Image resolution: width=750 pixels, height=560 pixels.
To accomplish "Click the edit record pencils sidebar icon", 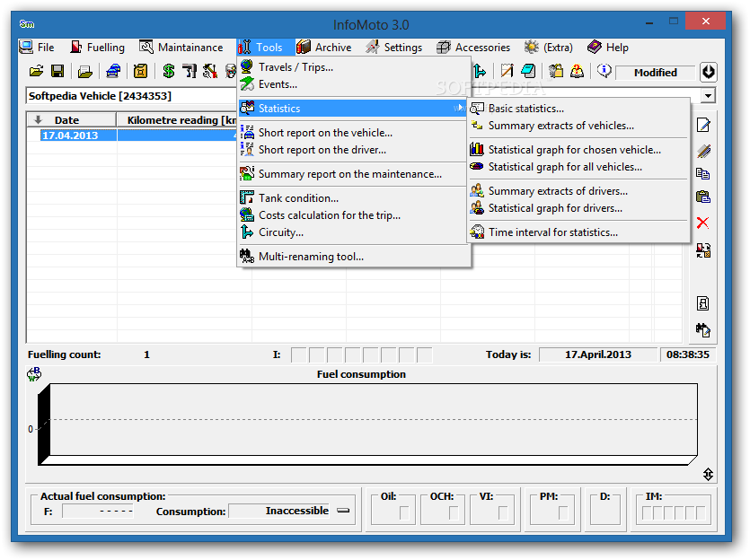I will point(703,151).
